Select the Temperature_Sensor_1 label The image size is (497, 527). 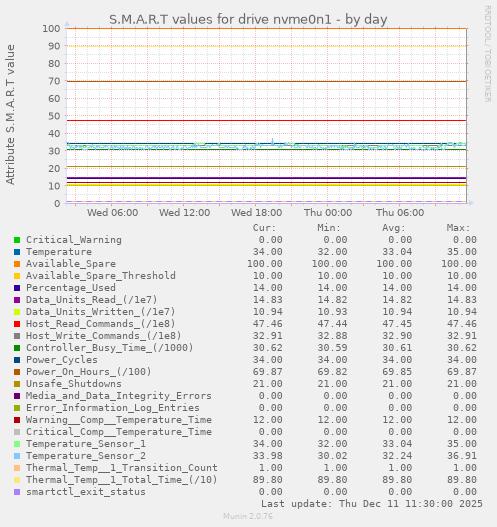click(86, 444)
